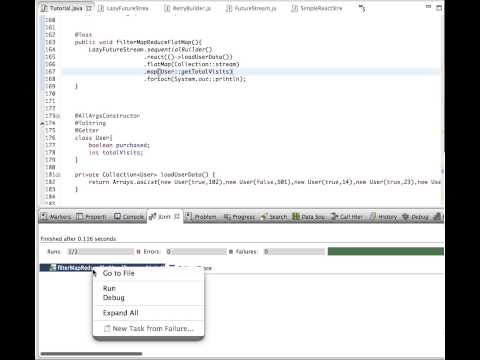Click the 'return Arrays.asList' line
The height and width of the screenshot is (360, 480).
coord(264,182)
